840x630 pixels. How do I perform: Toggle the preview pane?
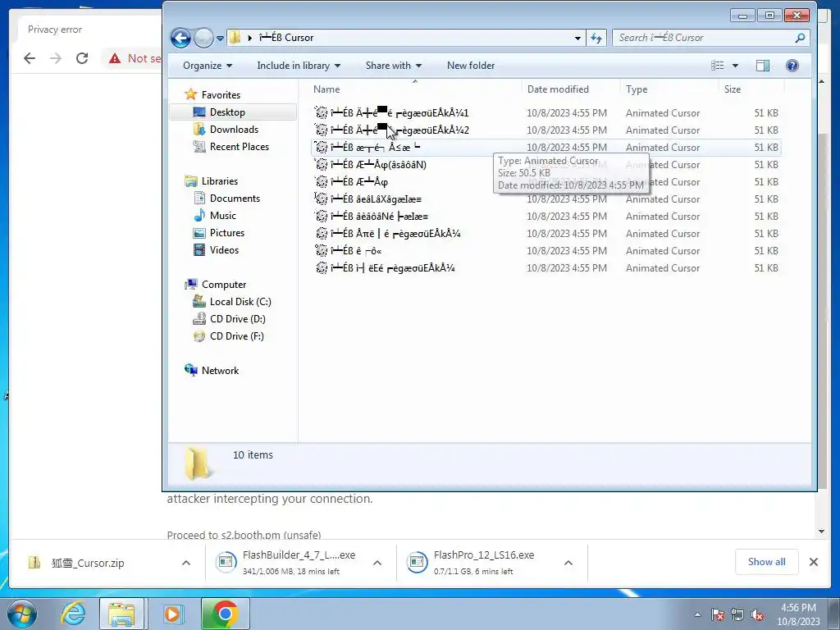[763, 66]
